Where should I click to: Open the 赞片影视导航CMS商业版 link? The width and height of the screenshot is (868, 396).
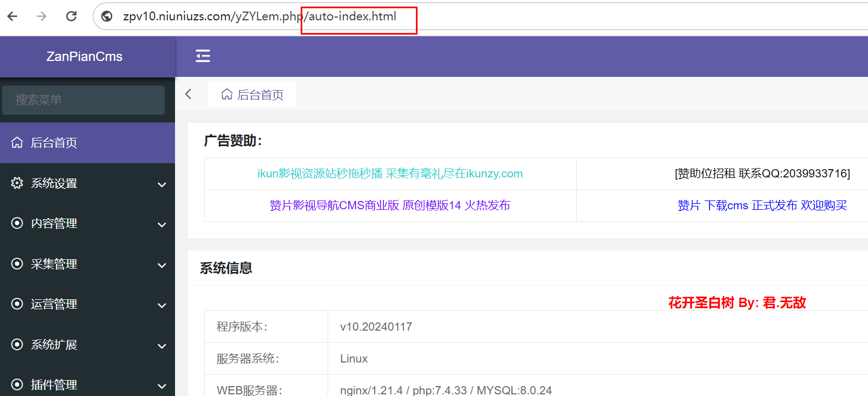click(x=390, y=205)
